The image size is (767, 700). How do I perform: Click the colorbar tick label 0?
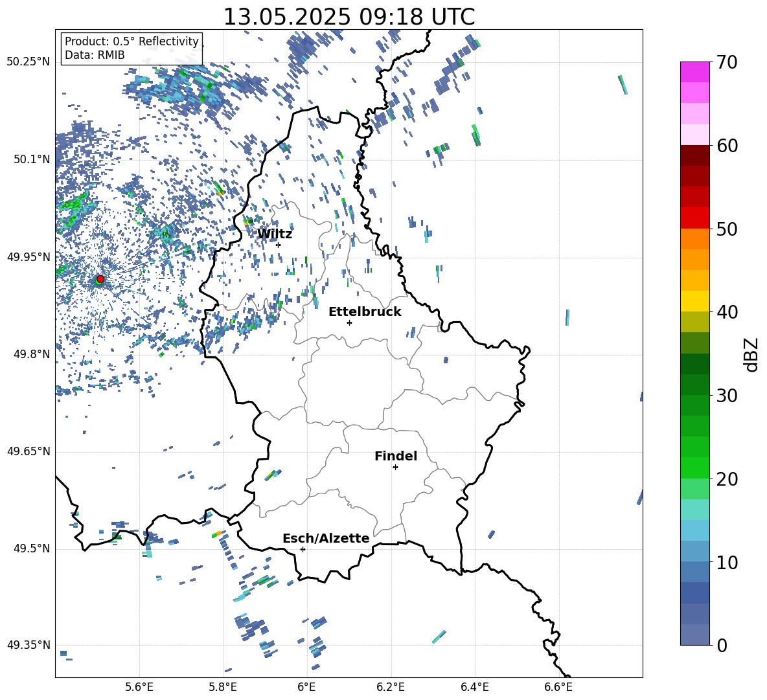point(722,645)
